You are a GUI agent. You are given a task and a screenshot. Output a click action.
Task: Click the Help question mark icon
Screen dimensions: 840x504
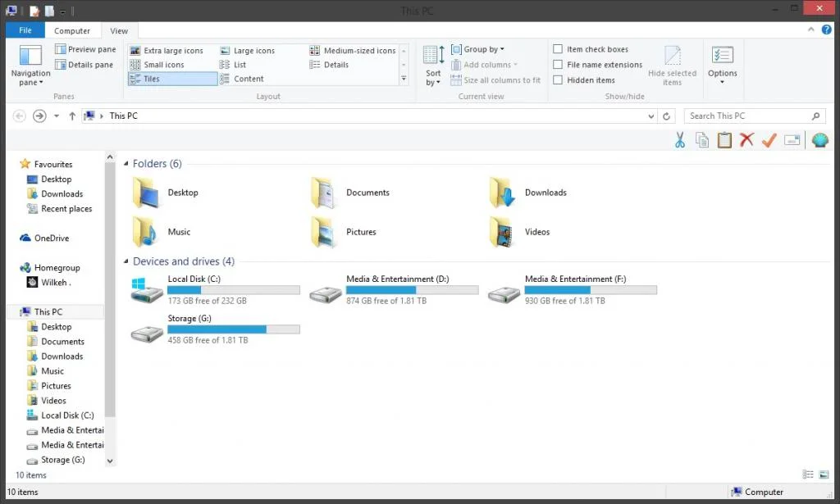pyautogui.click(x=827, y=30)
